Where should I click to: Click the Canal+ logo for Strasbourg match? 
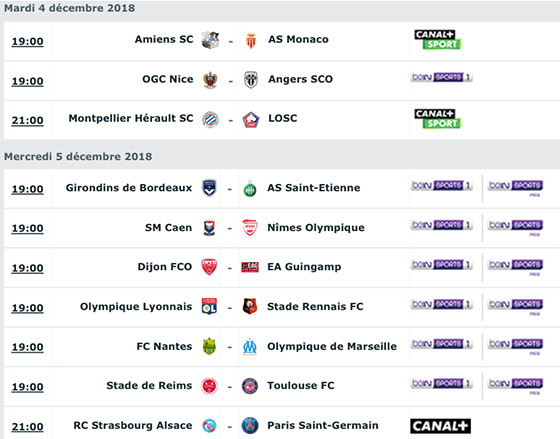[440, 426]
